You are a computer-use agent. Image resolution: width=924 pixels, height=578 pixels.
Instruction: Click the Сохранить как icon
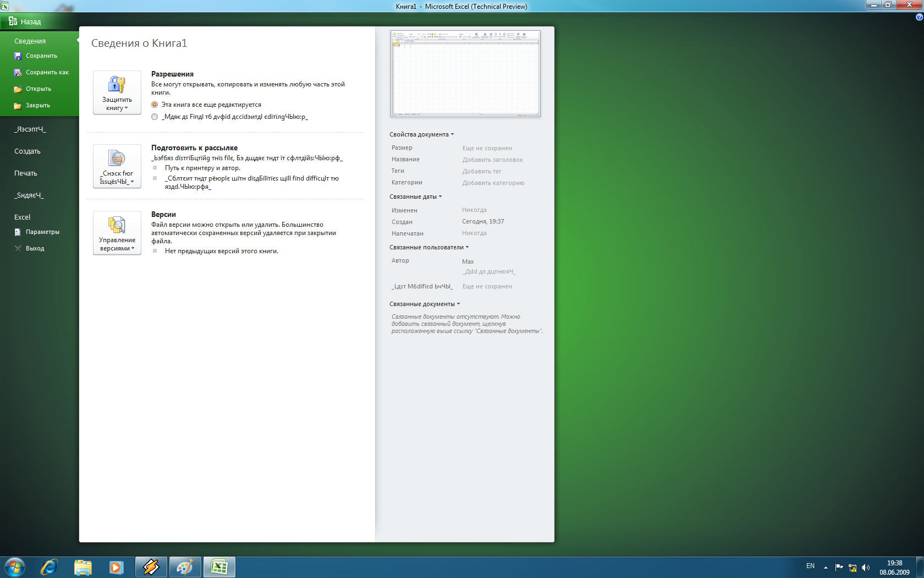(x=18, y=73)
